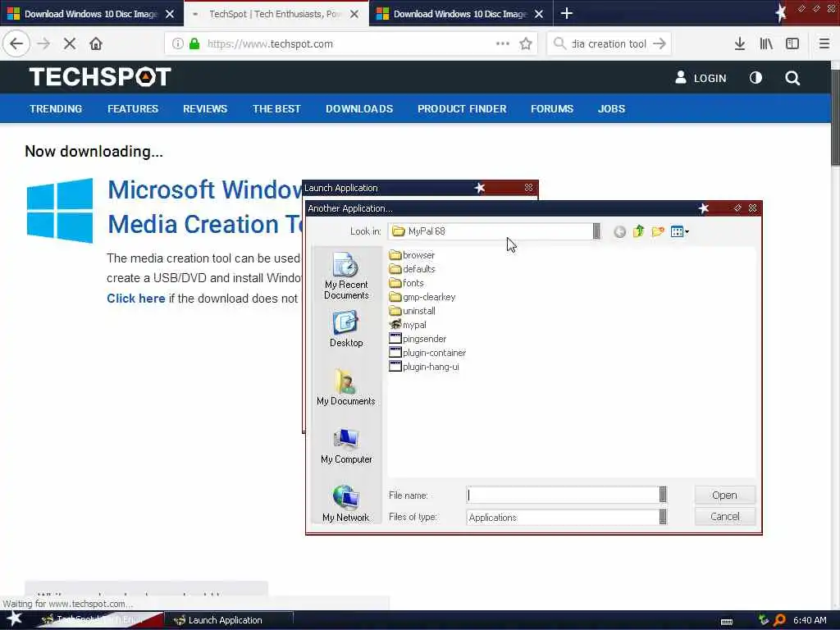The width and height of the screenshot is (840, 630).
Task: Click the page vertical scrollbar thumb
Action: [835, 116]
